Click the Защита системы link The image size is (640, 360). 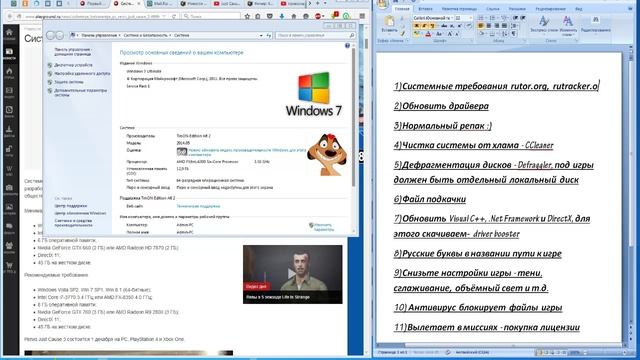[69, 82]
